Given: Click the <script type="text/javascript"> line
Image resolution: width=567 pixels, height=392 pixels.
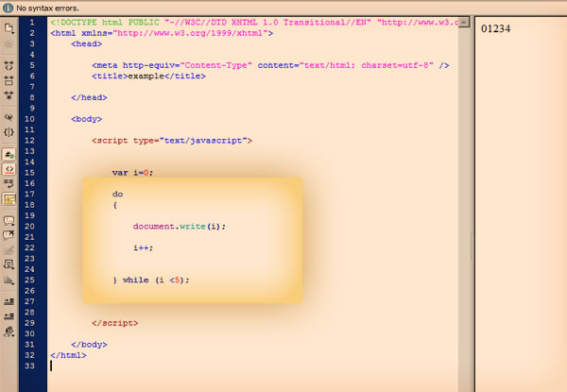Looking at the screenshot, I should (x=172, y=141).
